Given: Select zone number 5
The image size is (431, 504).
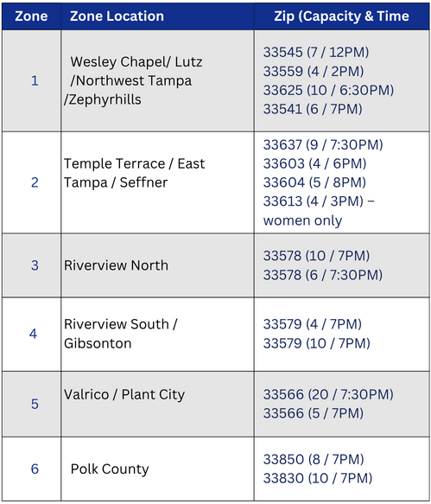Looking at the screenshot, I should 35,404.
